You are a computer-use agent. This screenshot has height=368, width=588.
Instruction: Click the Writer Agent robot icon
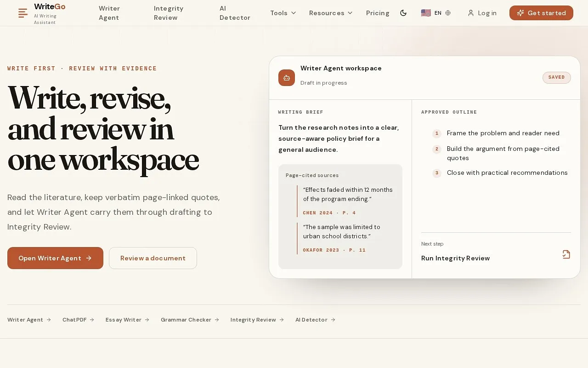[x=287, y=78]
